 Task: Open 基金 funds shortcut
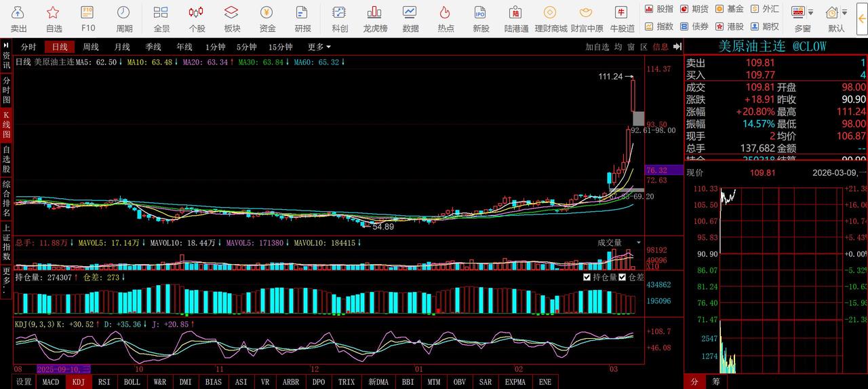pyautogui.click(x=730, y=9)
